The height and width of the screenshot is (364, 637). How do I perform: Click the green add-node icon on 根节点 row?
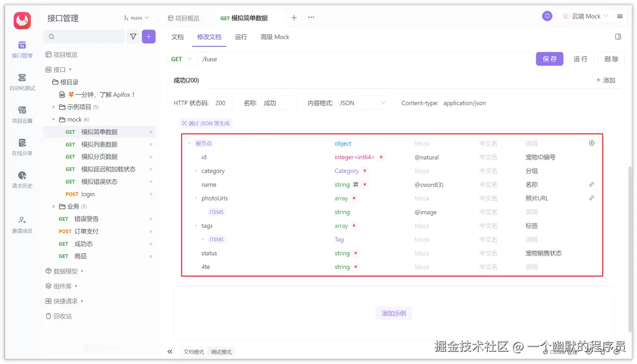592,143
